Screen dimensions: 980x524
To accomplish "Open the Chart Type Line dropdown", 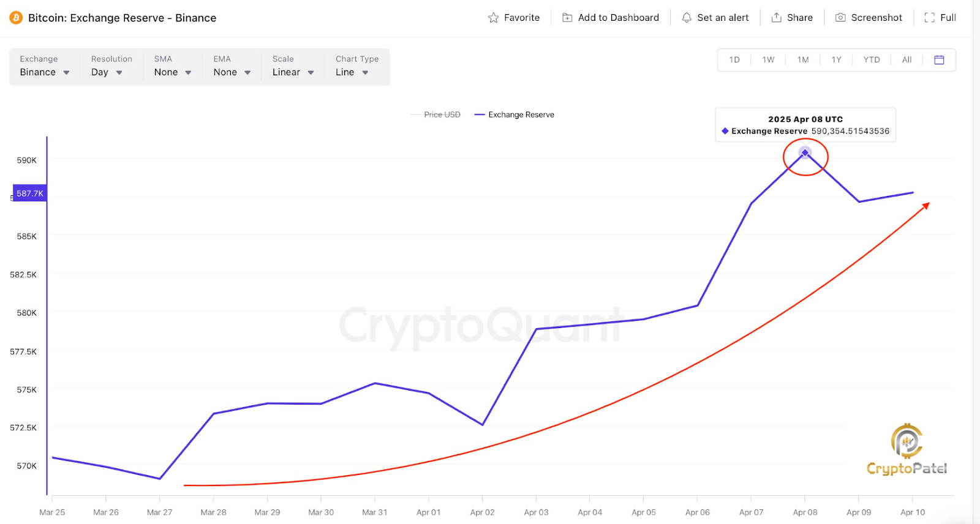I will 357,66.
